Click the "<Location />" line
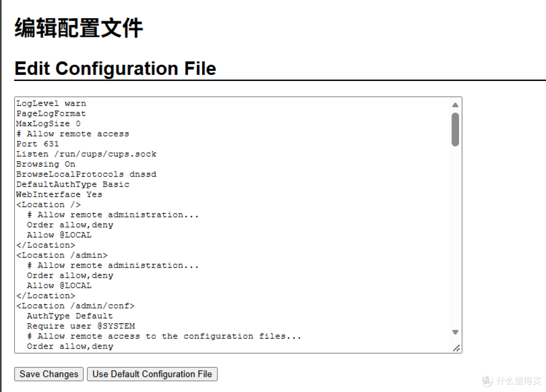This screenshot has height=392, width=546. pos(49,204)
